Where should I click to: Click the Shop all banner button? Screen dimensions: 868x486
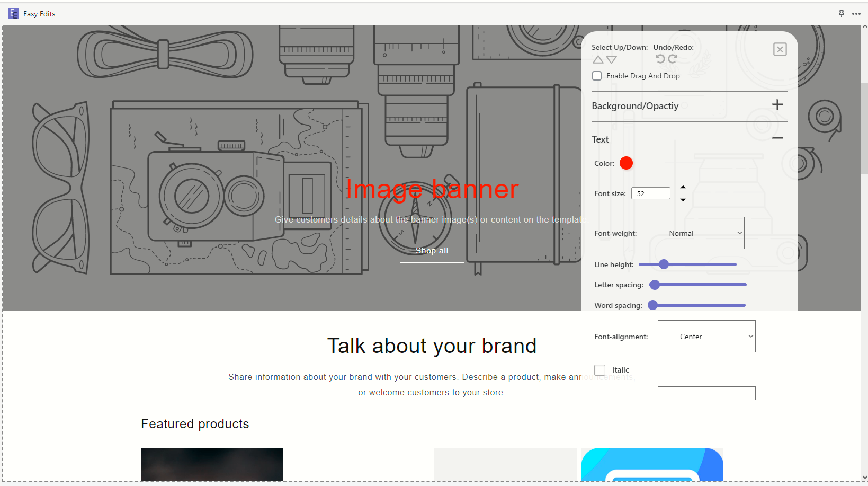tap(432, 250)
